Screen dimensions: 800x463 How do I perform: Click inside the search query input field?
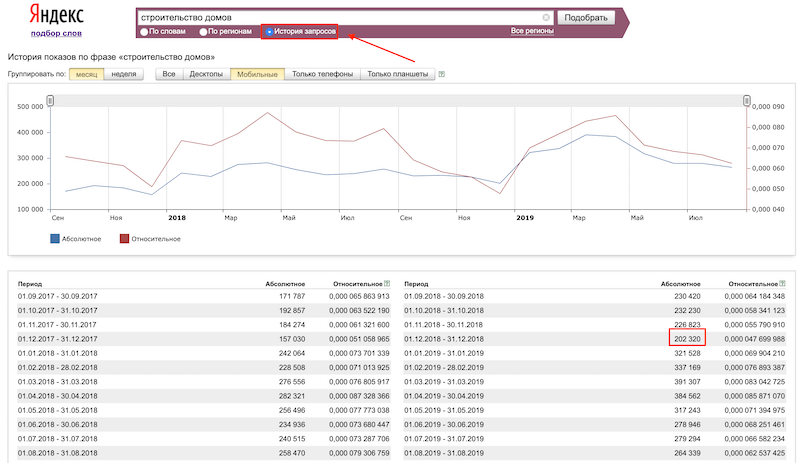click(x=340, y=17)
